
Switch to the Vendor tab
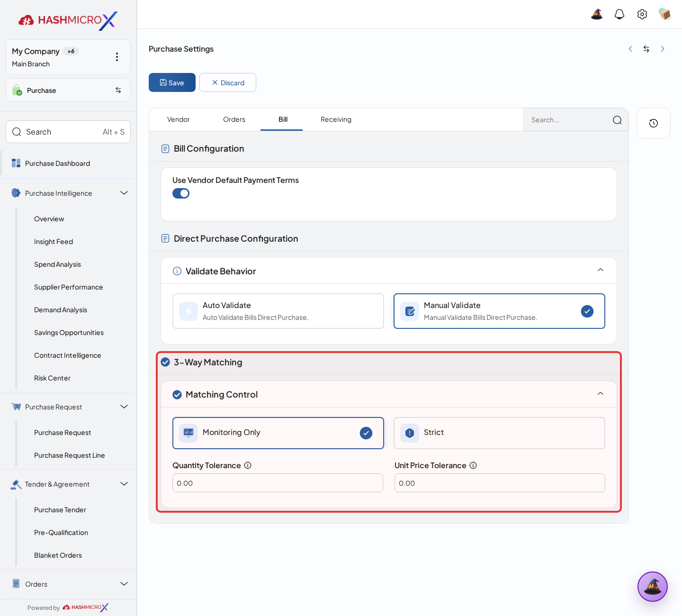coord(179,119)
